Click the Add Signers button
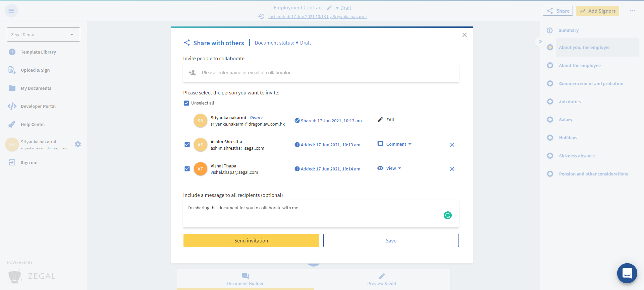Screen dimensions: 644x290 click(597, 11)
